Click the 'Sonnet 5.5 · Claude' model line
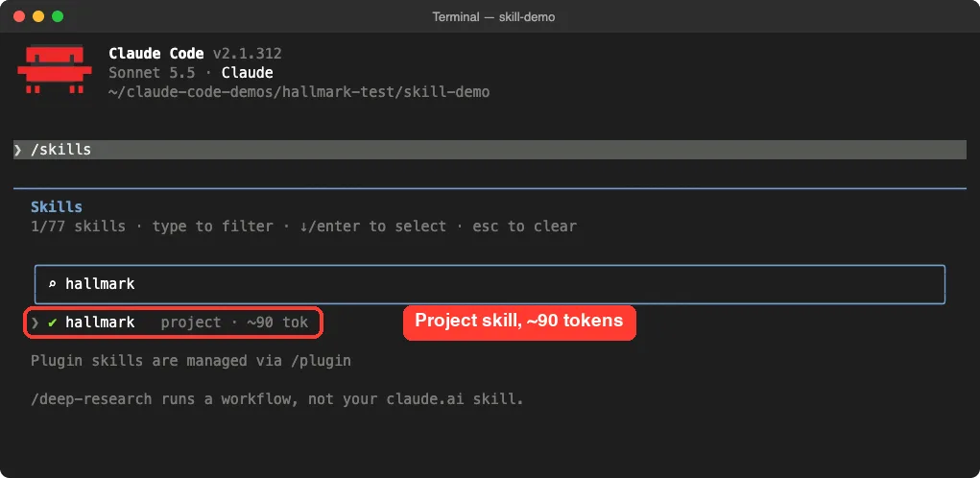980x478 pixels. (191, 73)
